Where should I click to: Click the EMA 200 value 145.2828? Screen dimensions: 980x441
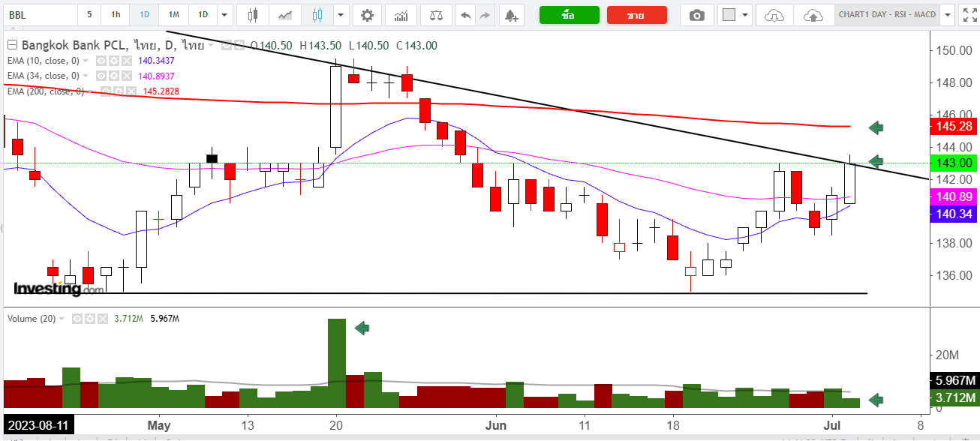pyautogui.click(x=162, y=91)
